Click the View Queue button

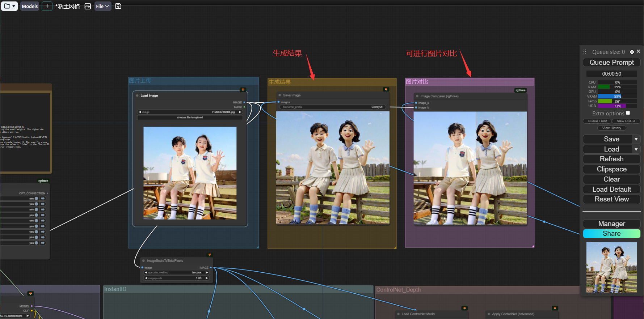(626, 121)
